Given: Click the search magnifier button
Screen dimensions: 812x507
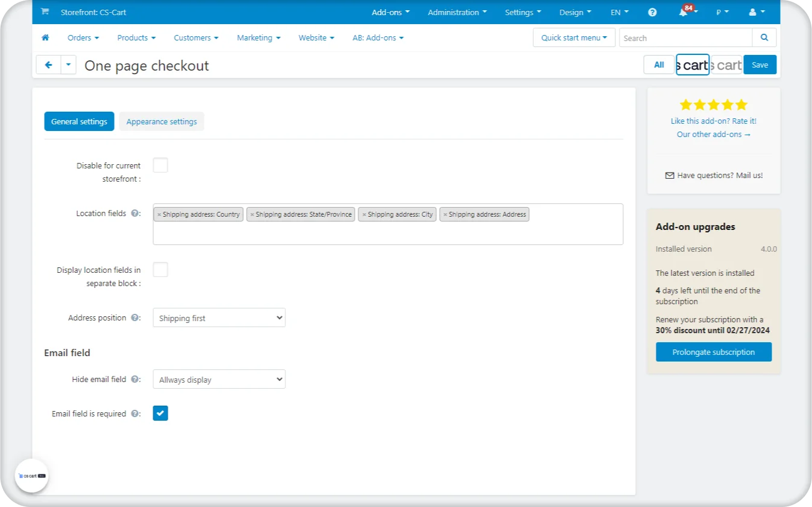Looking at the screenshot, I should (x=764, y=37).
